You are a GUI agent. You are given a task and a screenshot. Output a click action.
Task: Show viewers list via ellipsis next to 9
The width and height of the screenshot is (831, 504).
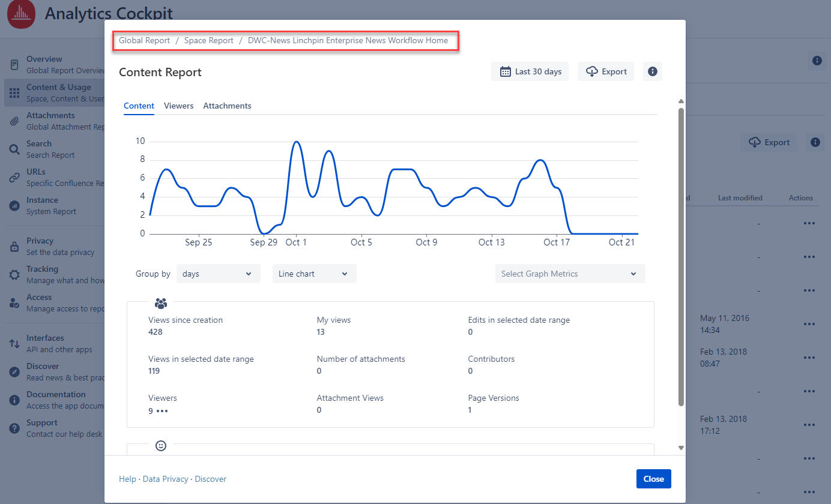(x=162, y=412)
